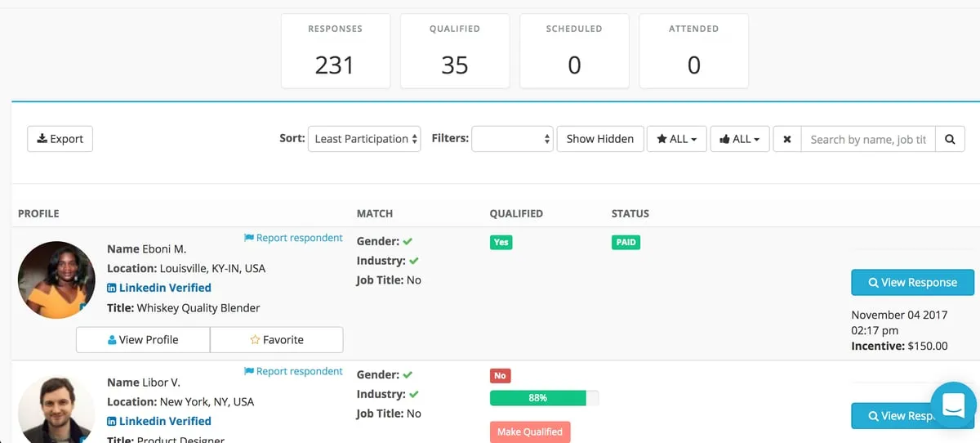The image size is (980, 443).
Task: Click Libor V.'s profile photo
Action: [56, 410]
